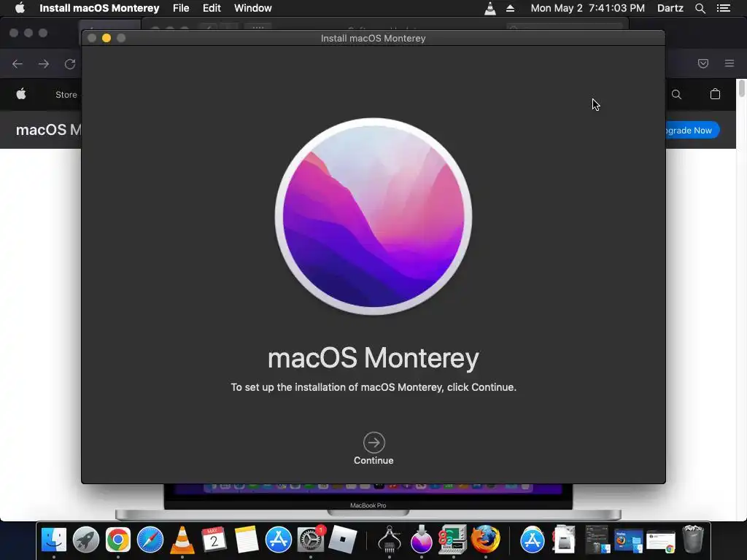Open the Firefox hamburger menu

tap(729, 63)
